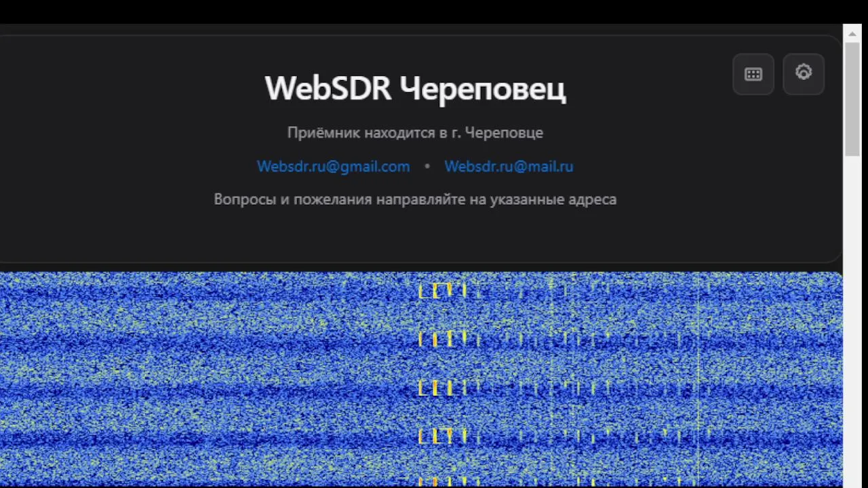The image size is (868, 488).
Task: Open the Websdr.ru@gmail.com email link
Action: 334,167
